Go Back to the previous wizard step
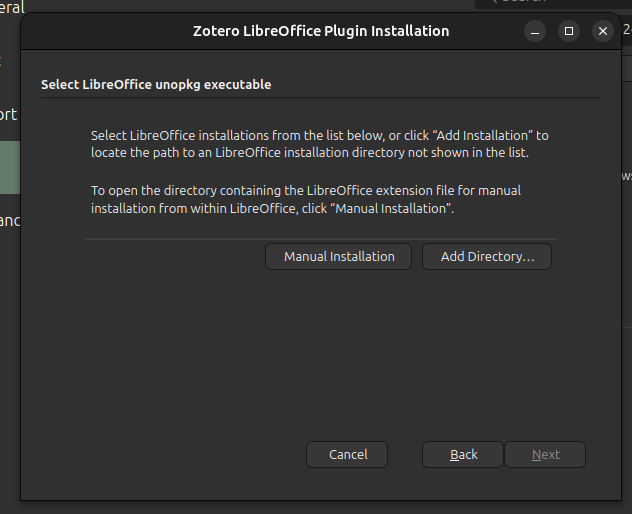632x514 pixels. pos(463,454)
